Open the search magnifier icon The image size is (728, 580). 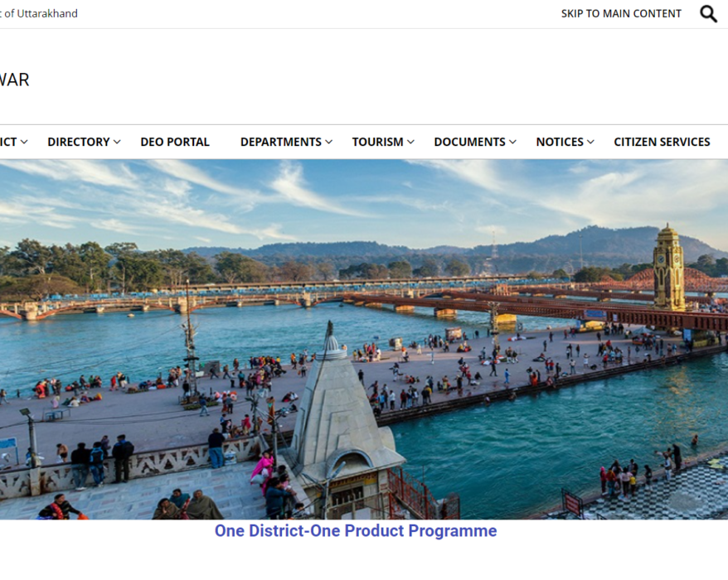(x=708, y=14)
